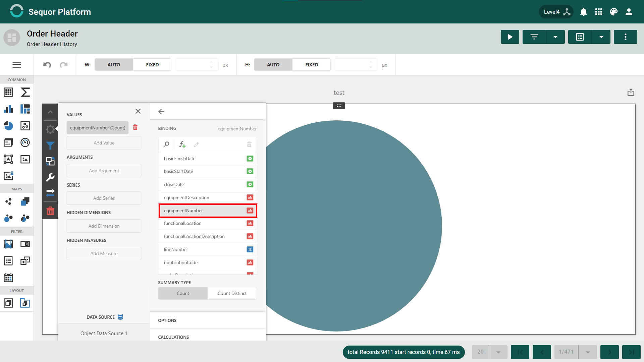Open the user account icon
Viewport: 644px width, 362px height.
(x=629, y=12)
